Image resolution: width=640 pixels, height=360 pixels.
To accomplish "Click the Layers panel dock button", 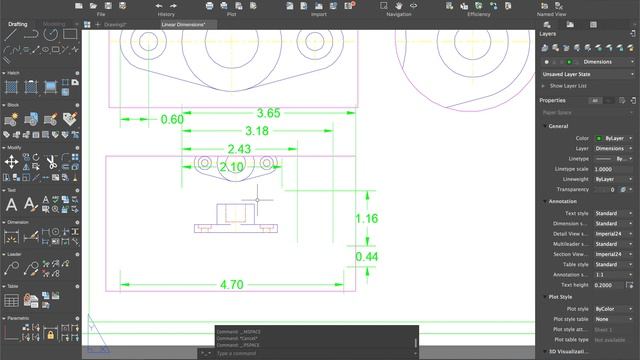I will (x=633, y=33).
